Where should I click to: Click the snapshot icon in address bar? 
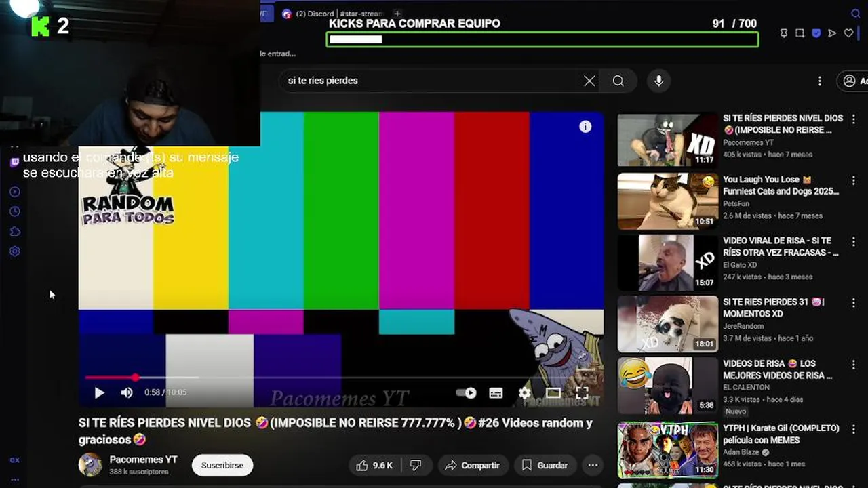click(x=800, y=33)
